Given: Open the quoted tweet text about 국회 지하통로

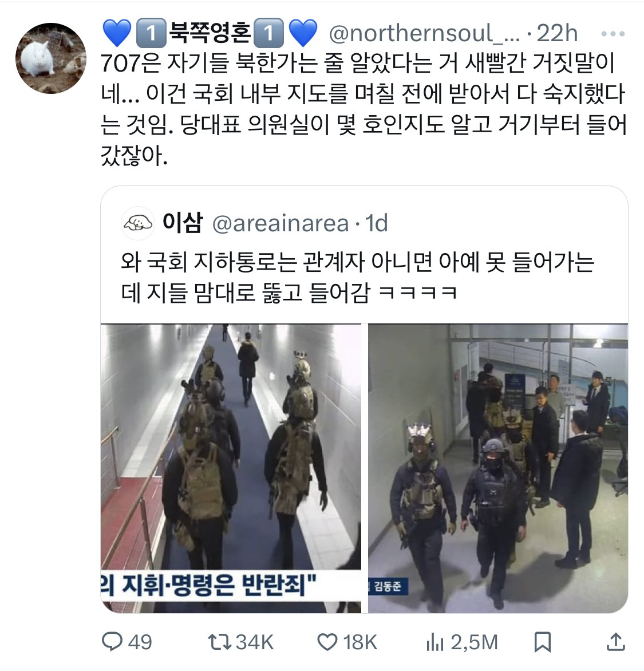Looking at the screenshot, I should click(x=358, y=277).
